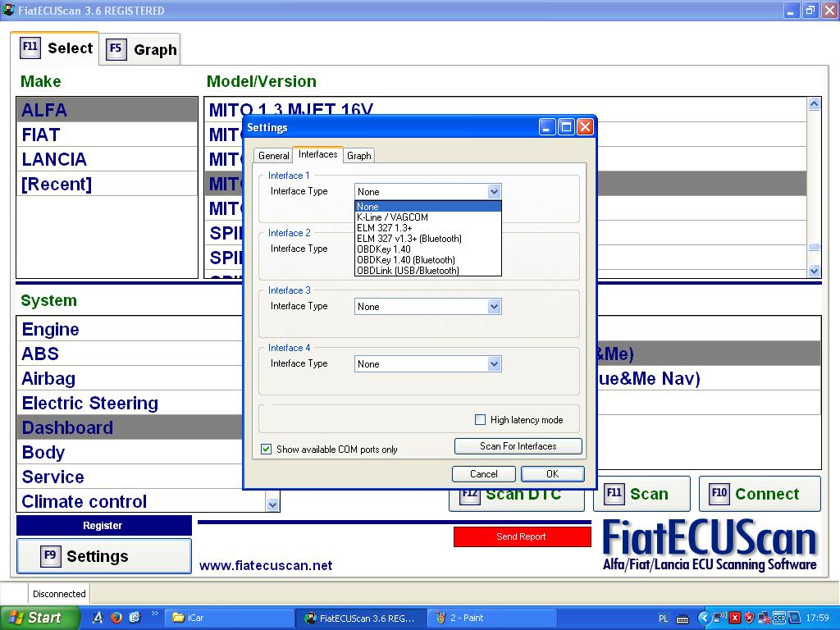The image size is (840, 630).
Task: Click PL language indicator in tray
Action: [663, 619]
